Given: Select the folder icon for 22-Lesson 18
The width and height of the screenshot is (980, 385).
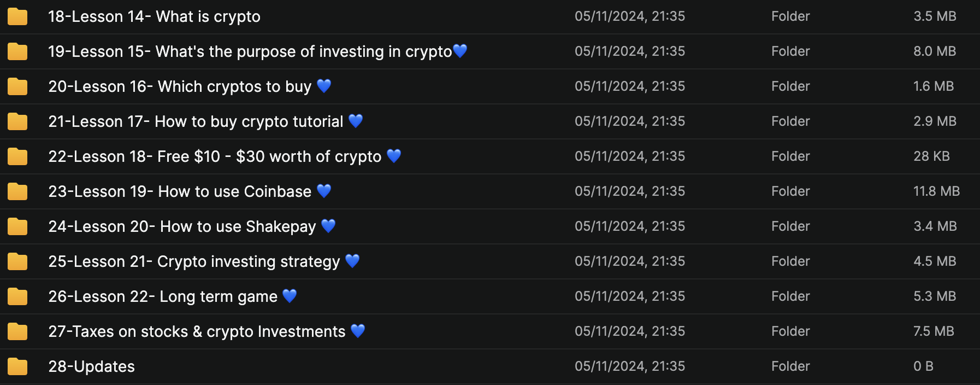Looking at the screenshot, I should [x=17, y=156].
